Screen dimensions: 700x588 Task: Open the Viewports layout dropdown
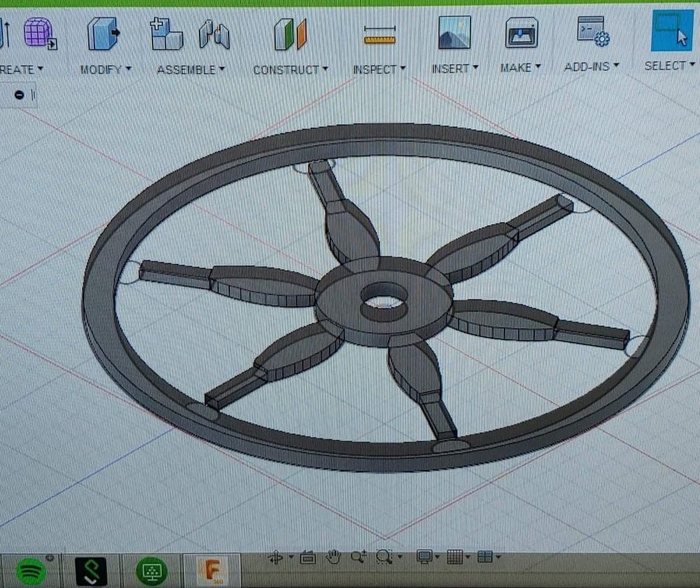coord(488,558)
